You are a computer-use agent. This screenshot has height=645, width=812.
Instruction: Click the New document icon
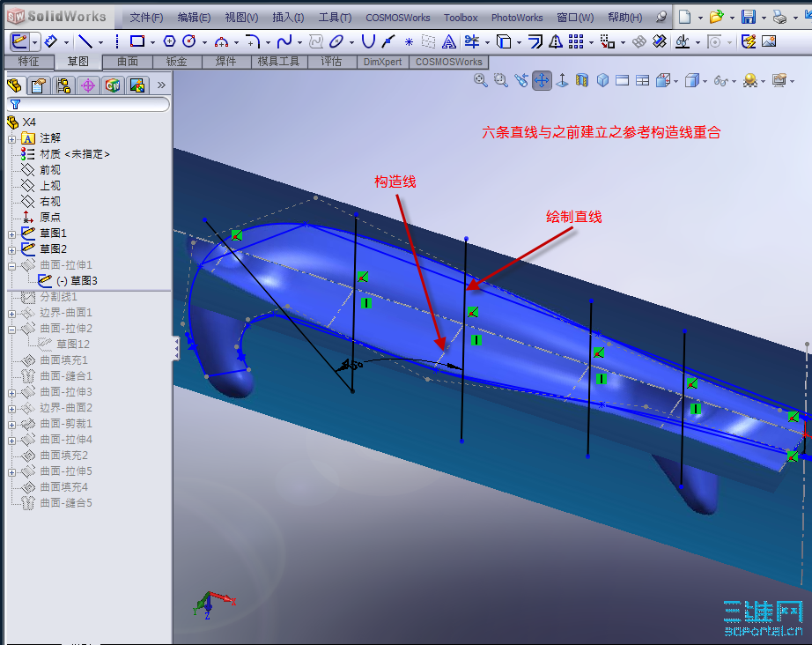coord(685,17)
